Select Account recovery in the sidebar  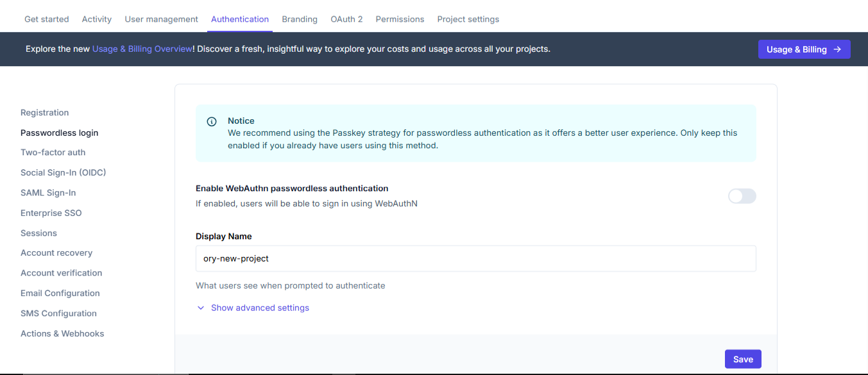pos(56,253)
